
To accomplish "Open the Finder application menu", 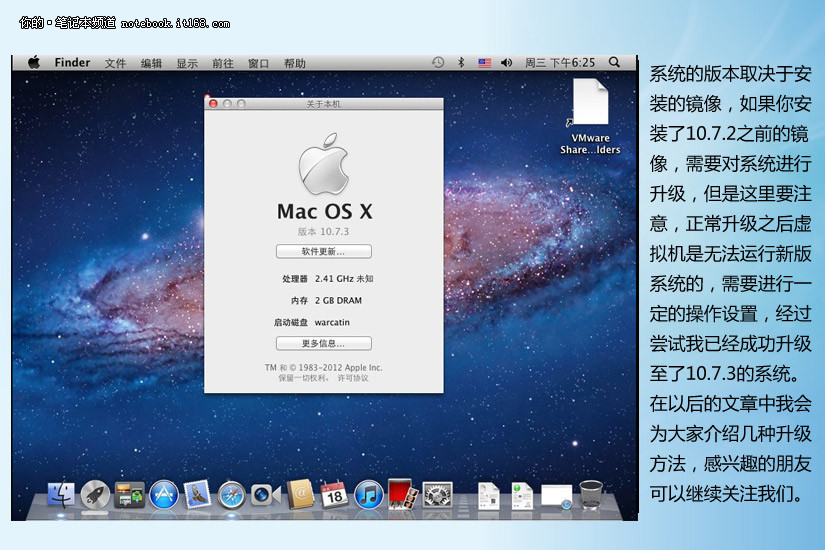I will point(72,63).
